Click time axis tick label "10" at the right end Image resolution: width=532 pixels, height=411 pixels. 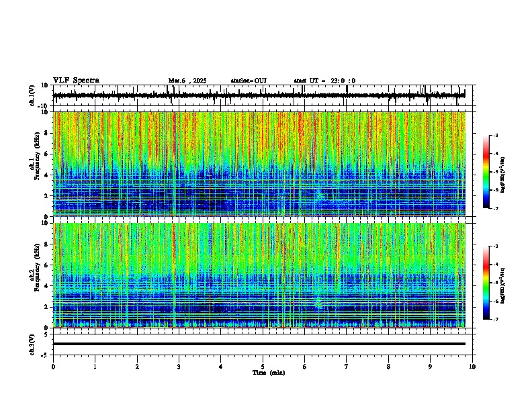point(472,367)
